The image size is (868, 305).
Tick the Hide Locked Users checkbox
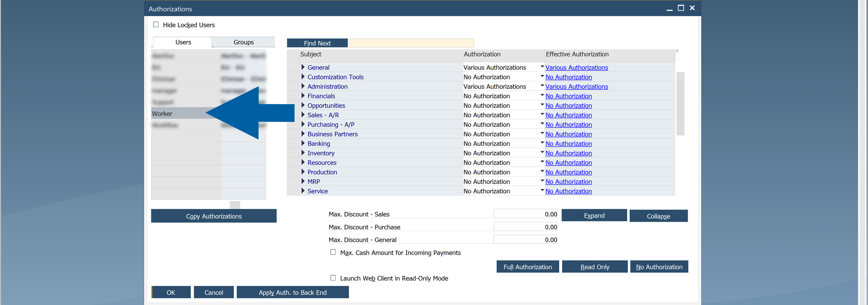point(156,25)
